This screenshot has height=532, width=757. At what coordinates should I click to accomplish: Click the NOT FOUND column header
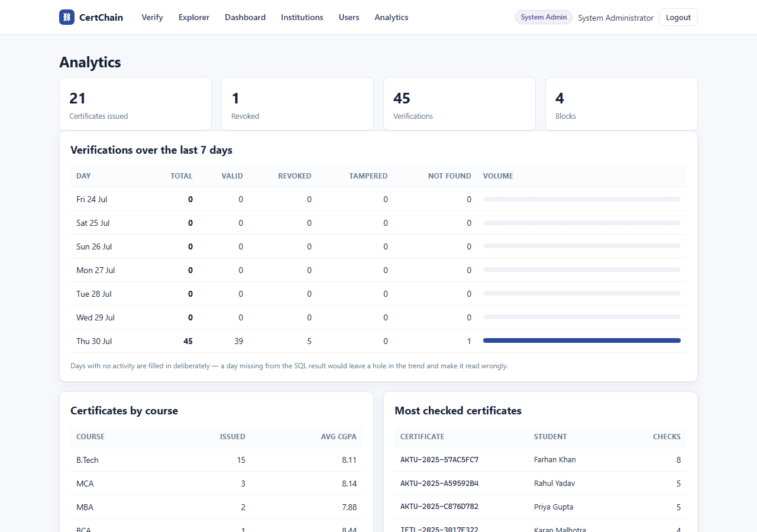(449, 176)
